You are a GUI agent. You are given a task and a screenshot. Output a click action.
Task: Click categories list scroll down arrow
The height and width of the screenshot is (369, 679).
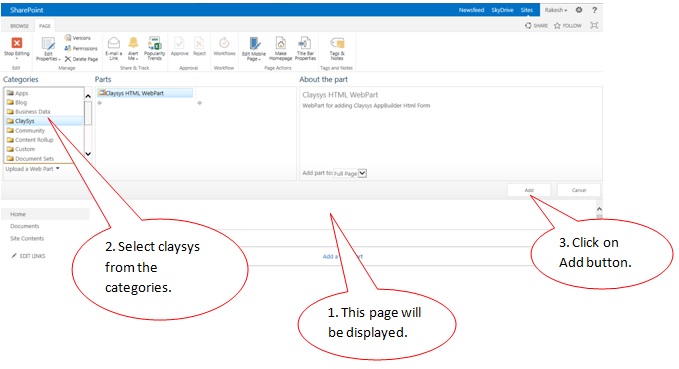click(88, 154)
